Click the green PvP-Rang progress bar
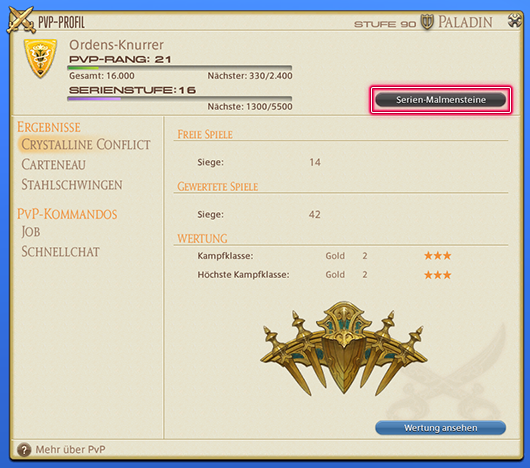The height and width of the screenshot is (468, 530). pyautogui.click(x=179, y=68)
